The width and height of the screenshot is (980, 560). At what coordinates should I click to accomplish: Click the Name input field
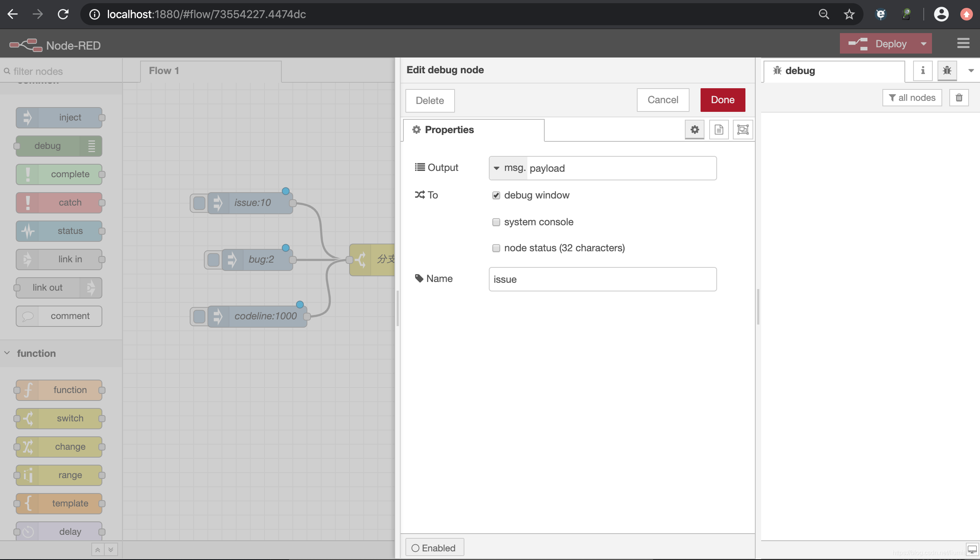pyautogui.click(x=603, y=279)
